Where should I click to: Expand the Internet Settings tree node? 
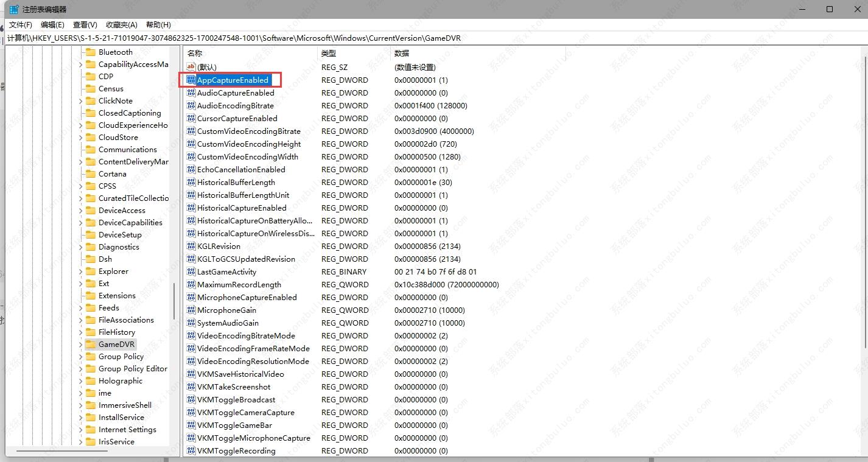80,430
